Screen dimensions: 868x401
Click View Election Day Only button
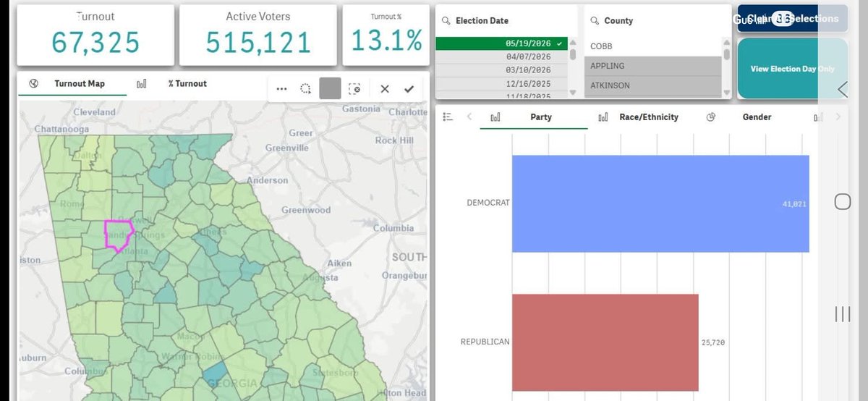tap(792, 69)
